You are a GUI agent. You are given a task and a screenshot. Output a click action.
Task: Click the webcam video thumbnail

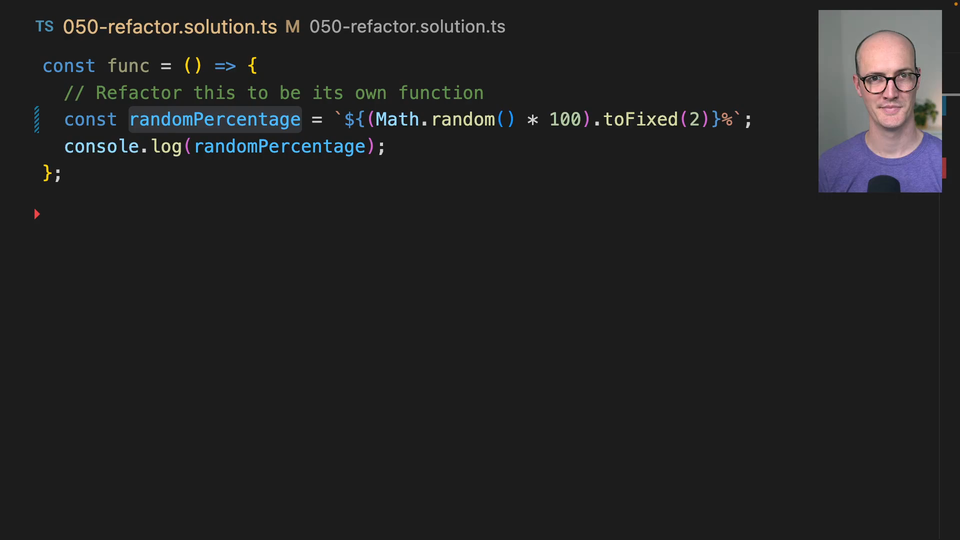[879, 101]
